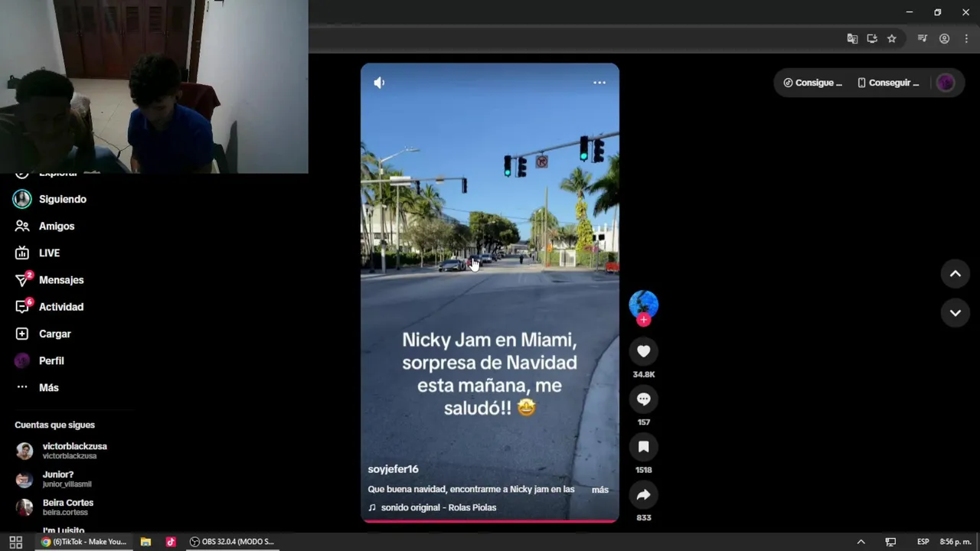Save the video with the bookmark icon
Image resolution: width=980 pixels, height=551 pixels.
click(x=643, y=447)
